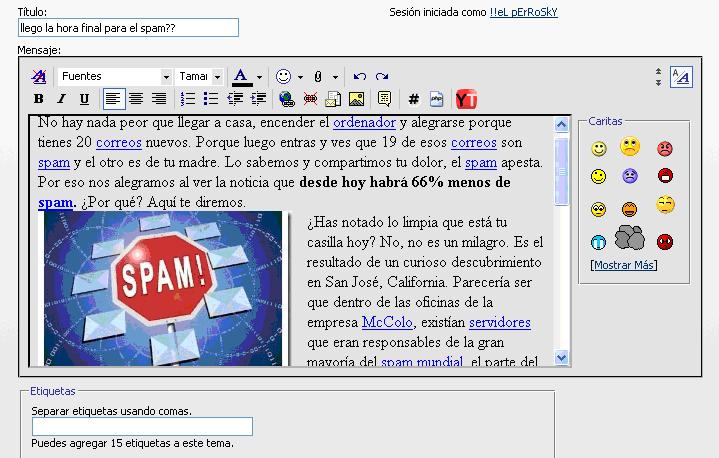The width and height of the screenshot is (719, 458).
Task: Insert the angry red smiley from Caritas
Action: (665, 149)
